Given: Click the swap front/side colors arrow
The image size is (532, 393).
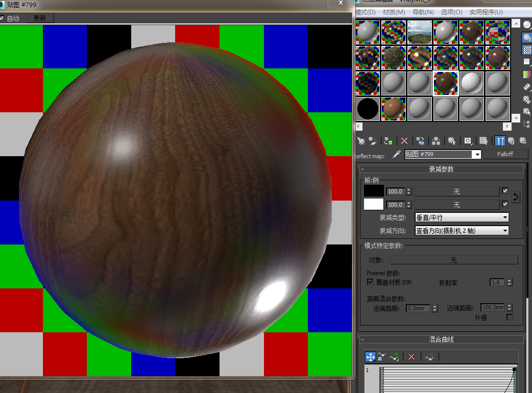Looking at the screenshot, I should 516,198.
